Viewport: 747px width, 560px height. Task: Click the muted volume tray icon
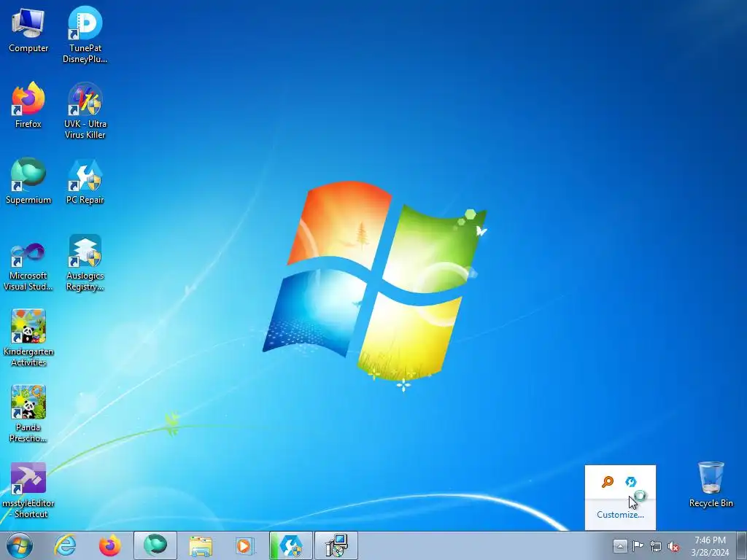point(673,546)
